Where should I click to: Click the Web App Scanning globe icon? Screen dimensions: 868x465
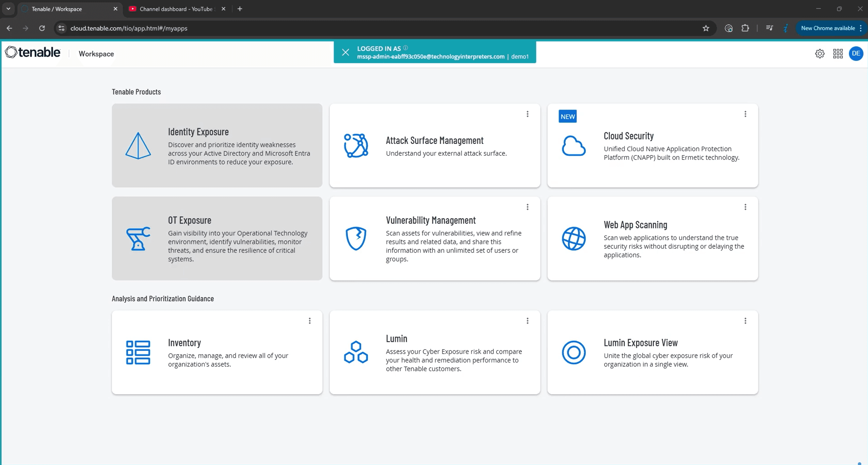(574, 238)
